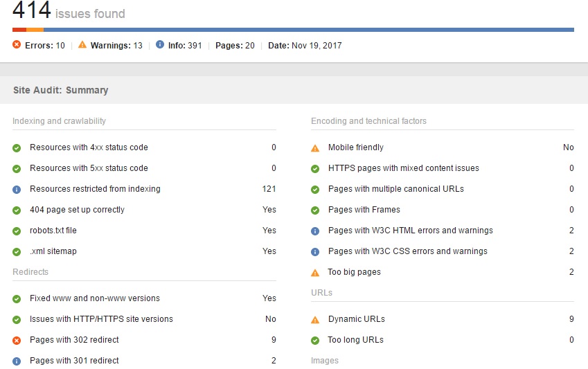Image resolution: width=588 pixels, height=369 pixels.
Task: Open Pages with W3C CSS errors and warnings
Action: pyautogui.click(x=408, y=251)
